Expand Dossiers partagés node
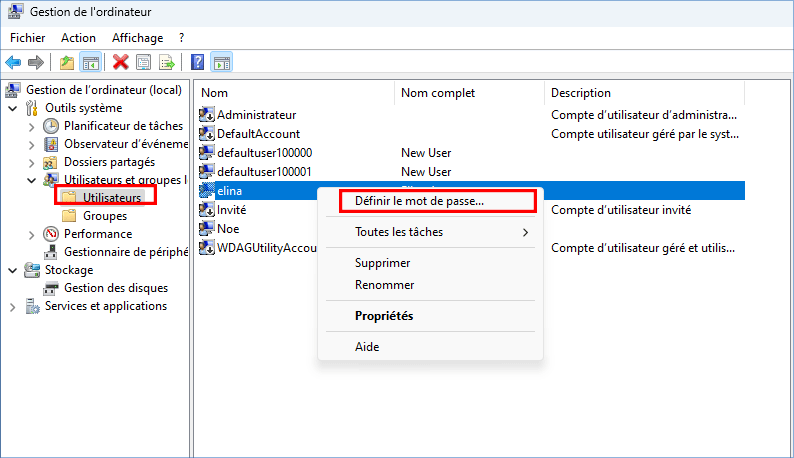 pos(31,163)
